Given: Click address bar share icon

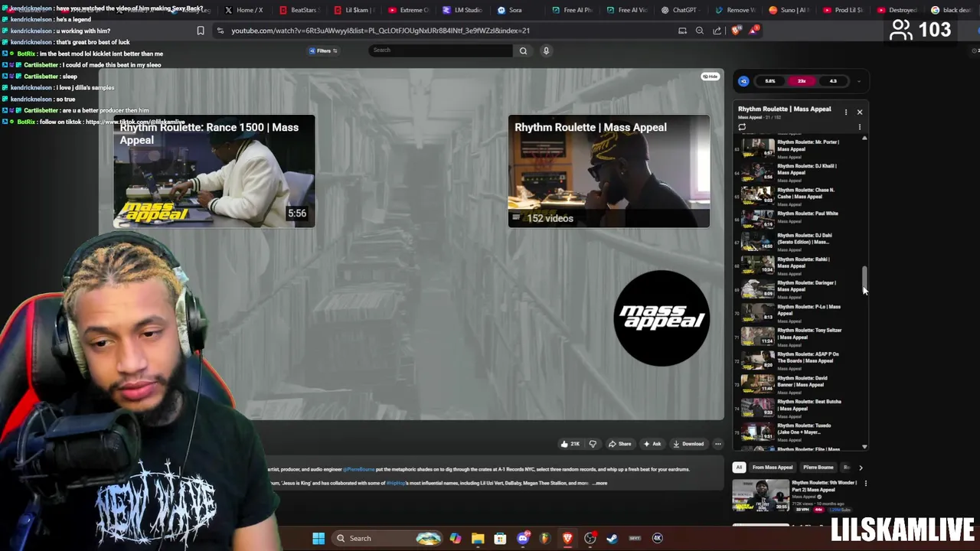Looking at the screenshot, I should [x=717, y=31].
